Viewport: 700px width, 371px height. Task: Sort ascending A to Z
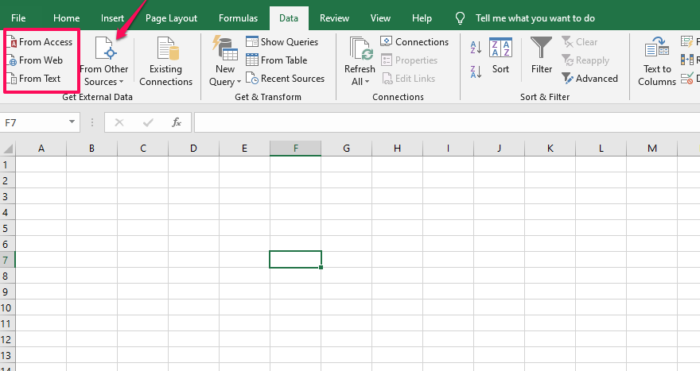coord(476,47)
